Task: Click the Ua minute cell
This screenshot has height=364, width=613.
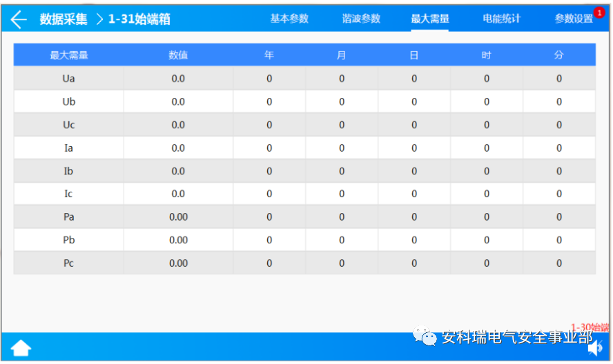Action: tap(559, 79)
